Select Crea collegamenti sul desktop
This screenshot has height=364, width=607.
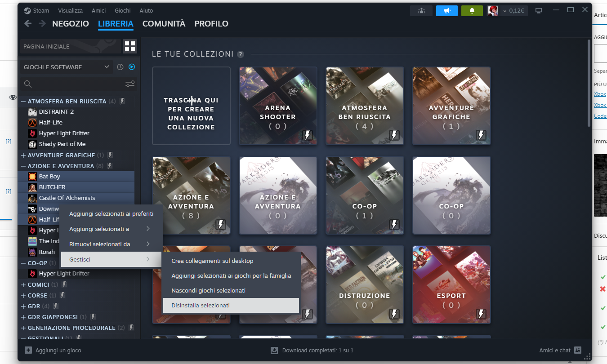click(x=231, y=261)
